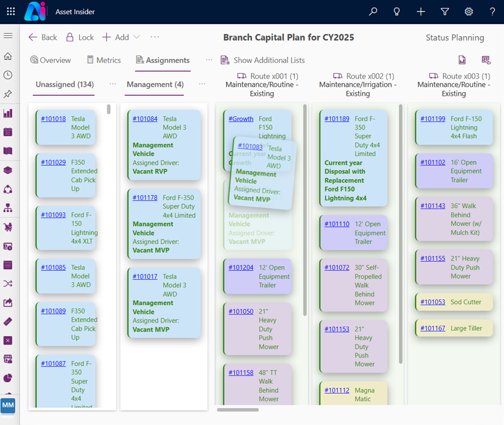Screen dimensions: 504x425
Task: Select the #101143 Walk Behind Mower card
Action: (454, 219)
